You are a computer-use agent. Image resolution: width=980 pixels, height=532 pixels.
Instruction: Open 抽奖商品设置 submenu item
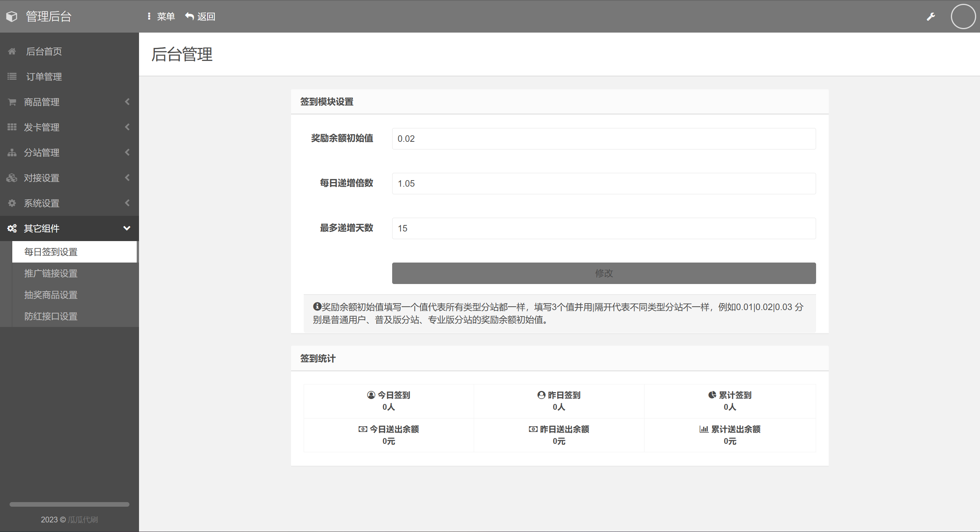coord(51,295)
